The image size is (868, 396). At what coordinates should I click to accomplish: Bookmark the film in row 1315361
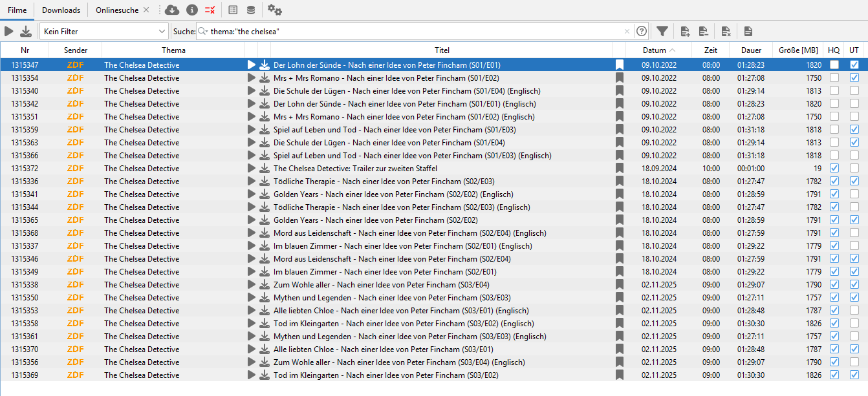620,336
